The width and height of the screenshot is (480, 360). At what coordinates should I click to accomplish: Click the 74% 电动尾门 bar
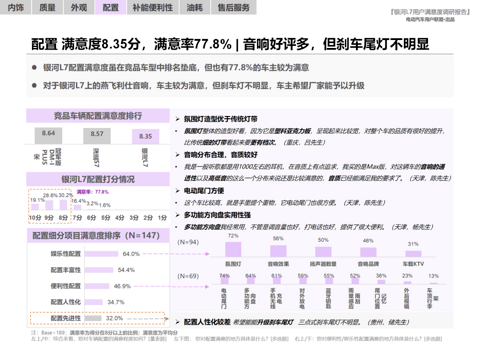click(224, 281)
